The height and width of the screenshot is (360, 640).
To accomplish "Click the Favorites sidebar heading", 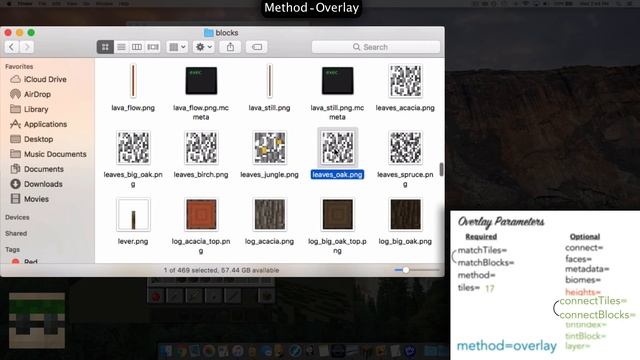I will coord(19,66).
